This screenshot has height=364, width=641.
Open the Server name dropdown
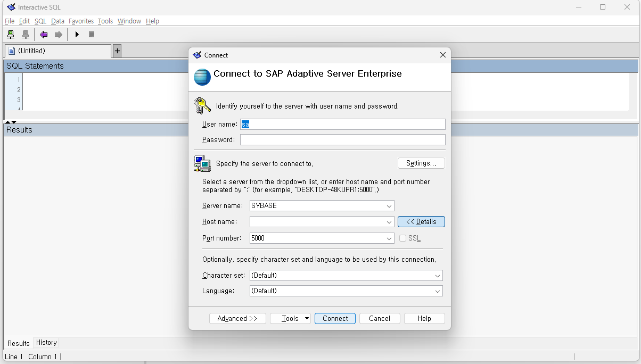click(389, 206)
